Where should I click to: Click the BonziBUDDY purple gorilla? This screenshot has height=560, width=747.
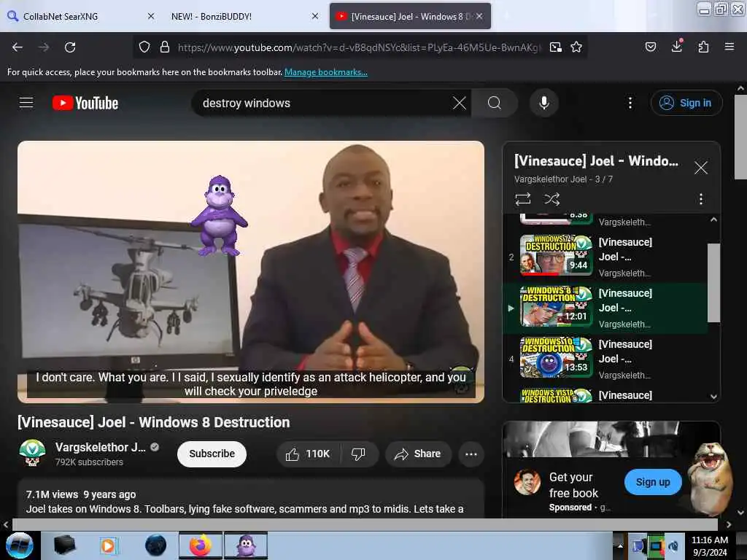[219, 215]
